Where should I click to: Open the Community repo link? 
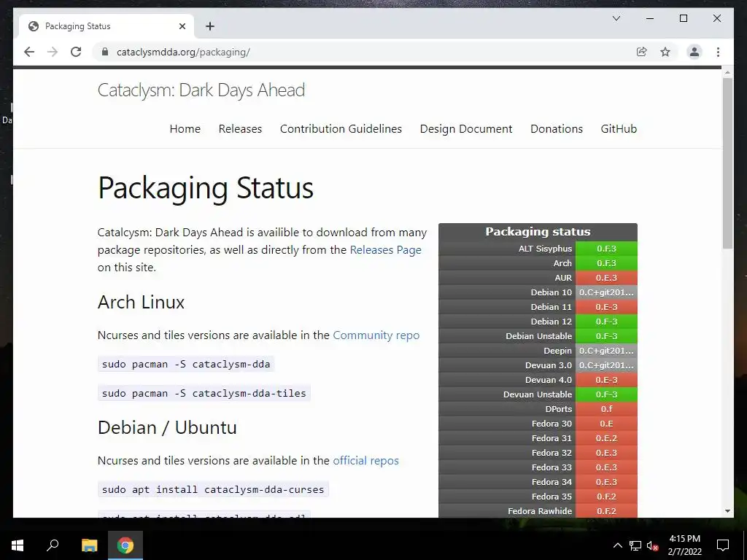[x=376, y=335]
